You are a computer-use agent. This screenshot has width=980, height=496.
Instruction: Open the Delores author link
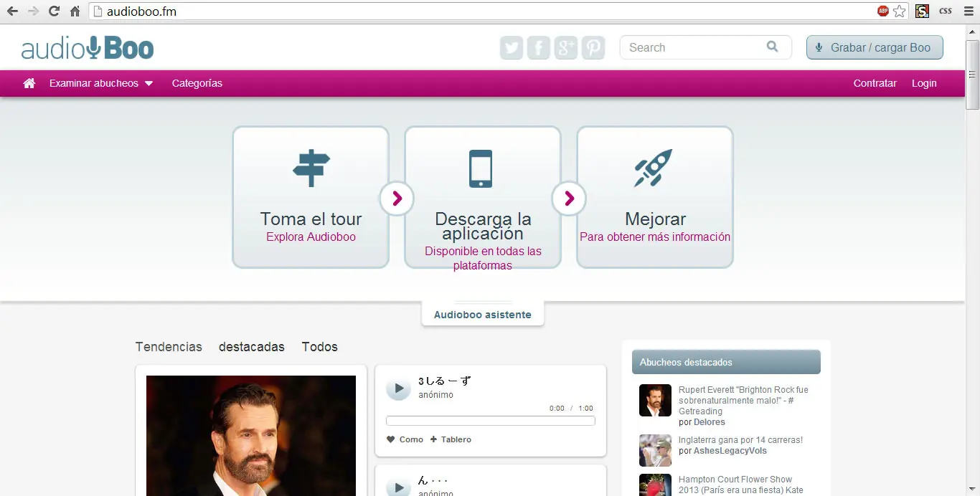[x=710, y=422]
